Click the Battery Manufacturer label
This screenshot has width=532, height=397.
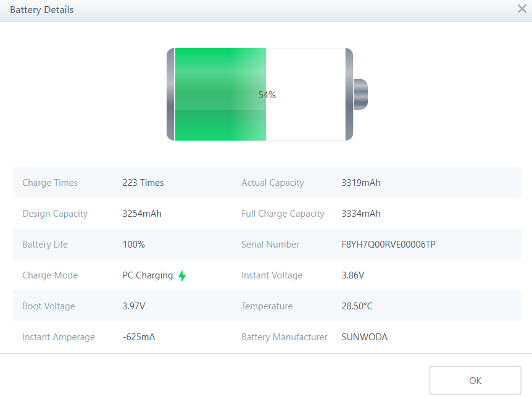coord(285,337)
